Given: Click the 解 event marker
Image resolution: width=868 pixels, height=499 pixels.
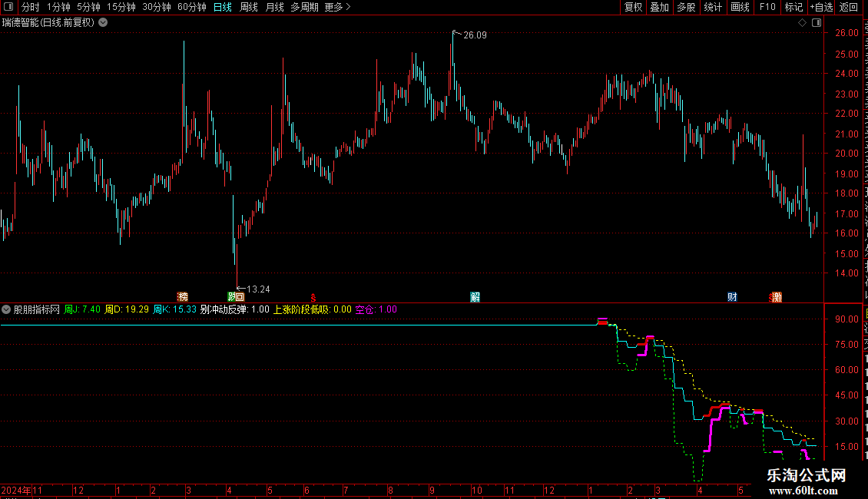Looking at the screenshot, I should [475, 297].
